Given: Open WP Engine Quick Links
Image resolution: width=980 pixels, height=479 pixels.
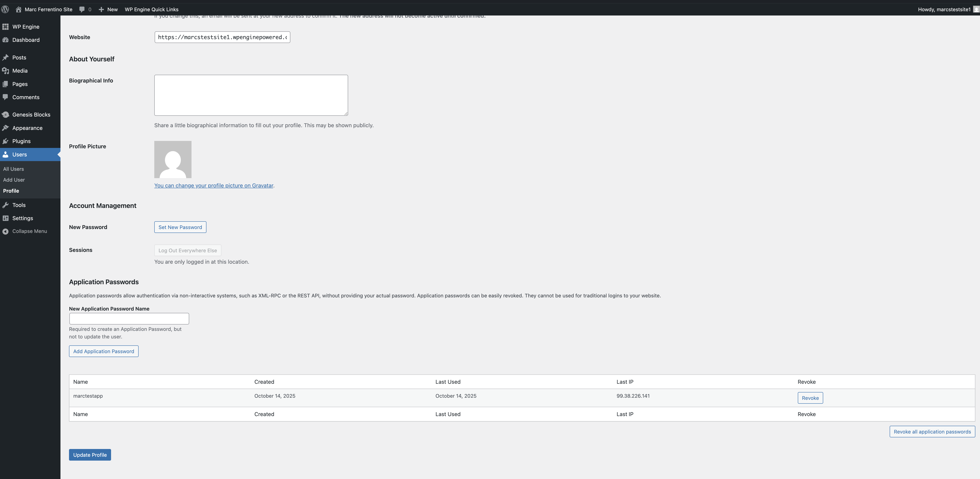Looking at the screenshot, I should coord(151,9).
